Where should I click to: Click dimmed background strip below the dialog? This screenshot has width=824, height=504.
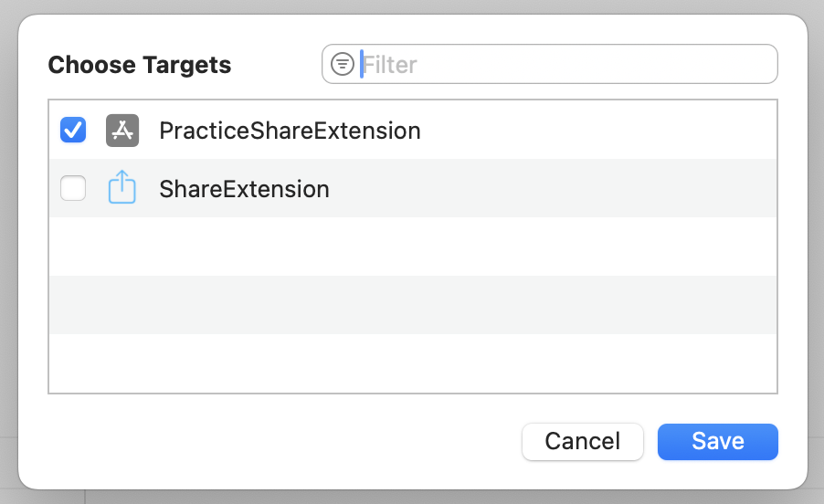coord(411,497)
